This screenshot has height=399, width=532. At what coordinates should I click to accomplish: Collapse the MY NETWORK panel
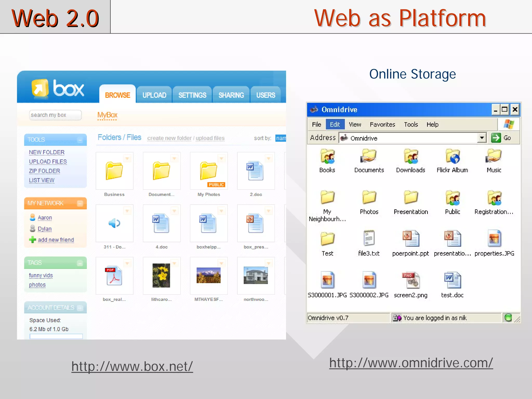pyautogui.click(x=80, y=204)
